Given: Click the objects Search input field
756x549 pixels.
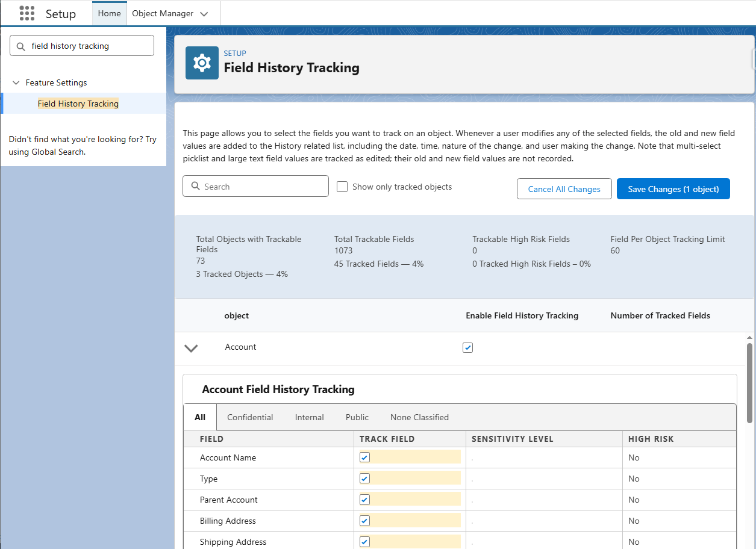Looking at the screenshot, I should [x=255, y=187].
